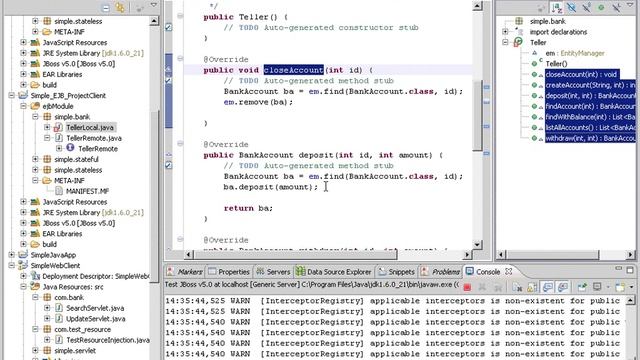
Task: Collapse Simple_EJB_ProjectClient project node
Action: (11, 95)
